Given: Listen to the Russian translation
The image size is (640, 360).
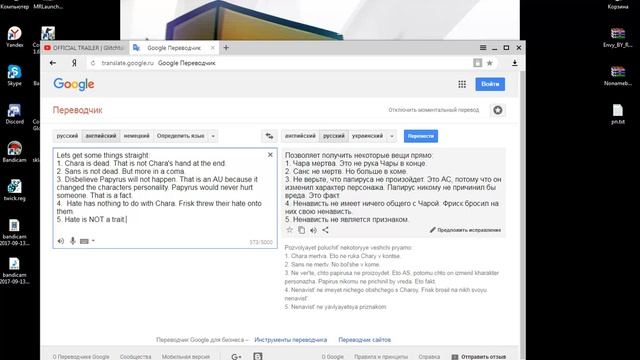Looking at the screenshot, I should [313, 230].
